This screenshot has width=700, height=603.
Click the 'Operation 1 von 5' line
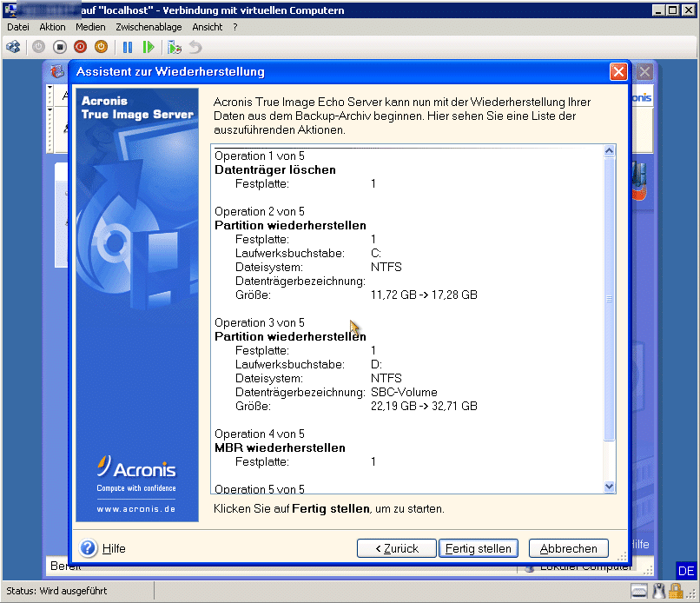click(x=260, y=156)
